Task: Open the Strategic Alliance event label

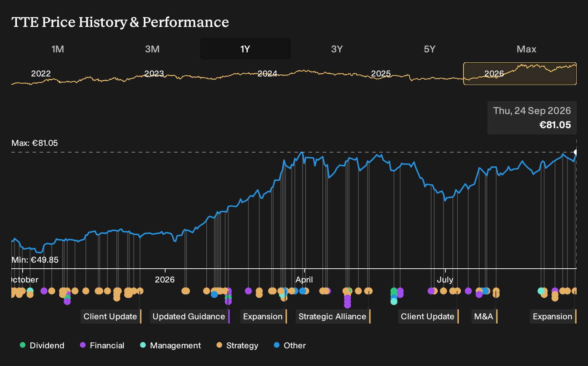Action: point(333,316)
